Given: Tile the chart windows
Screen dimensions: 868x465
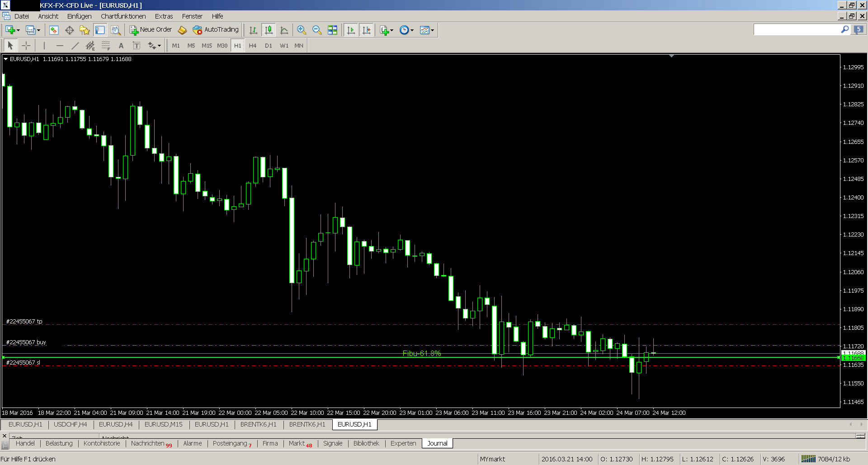Looking at the screenshot, I should pos(333,30).
